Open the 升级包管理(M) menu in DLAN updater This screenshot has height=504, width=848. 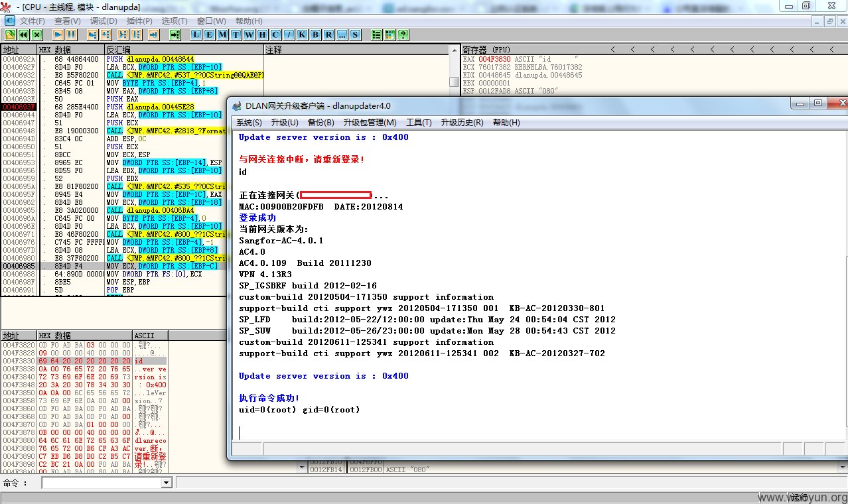point(370,123)
